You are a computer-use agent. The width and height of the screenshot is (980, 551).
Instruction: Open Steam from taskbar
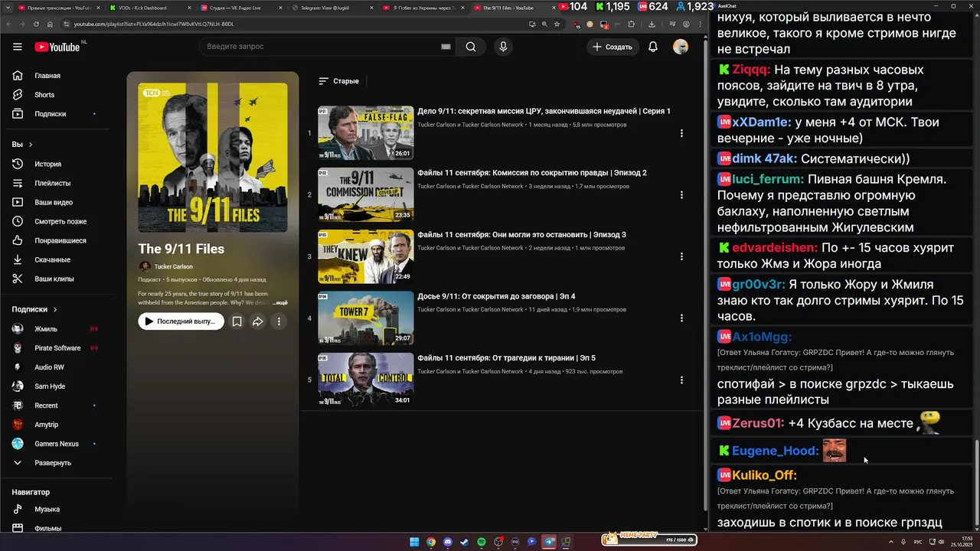click(465, 542)
